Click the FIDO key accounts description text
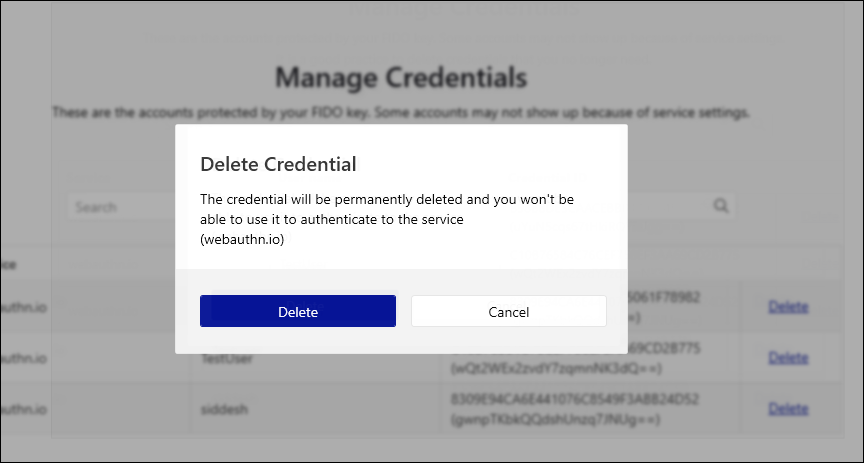The width and height of the screenshot is (864, 463). coord(400,113)
